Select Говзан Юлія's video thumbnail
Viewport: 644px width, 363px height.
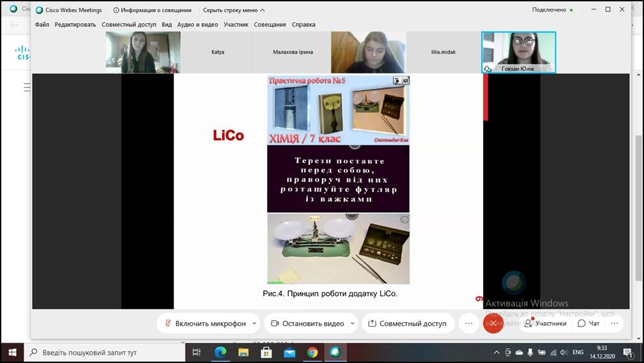pyautogui.click(x=519, y=52)
